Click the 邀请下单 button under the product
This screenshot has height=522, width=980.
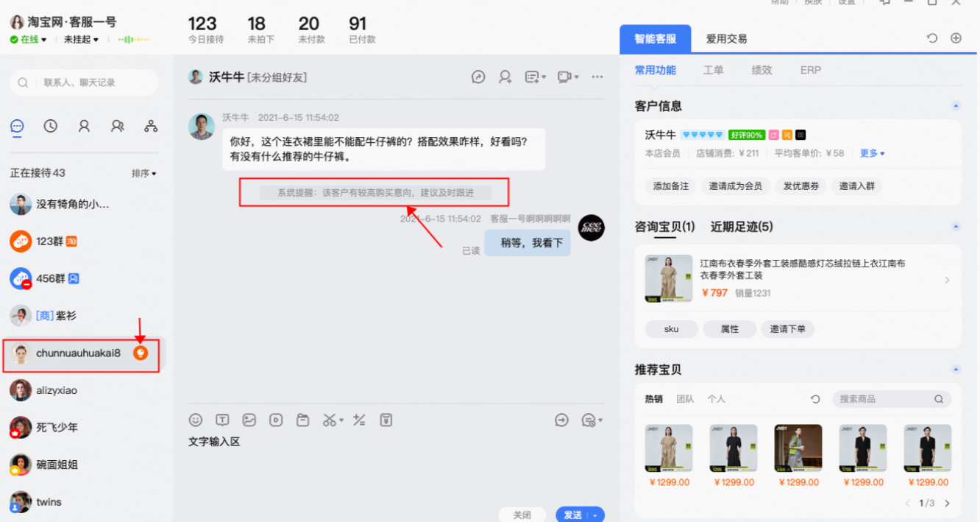787,329
